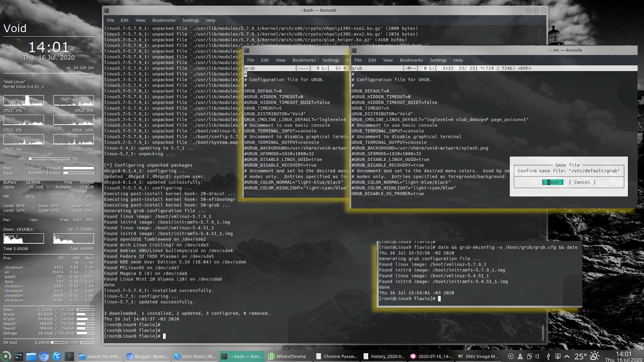Open the clipboard icon in the system tray
644x362 pixels.
click(x=530, y=356)
